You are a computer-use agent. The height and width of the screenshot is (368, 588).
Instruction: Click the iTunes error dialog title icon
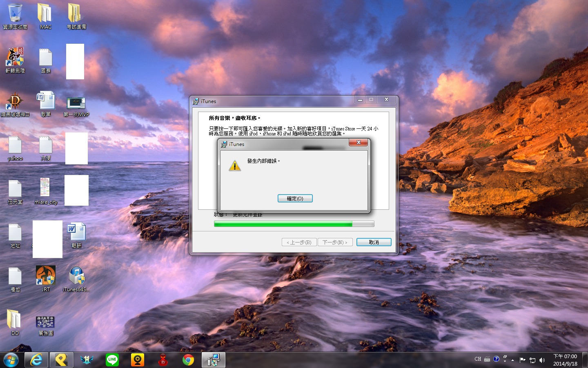click(x=224, y=144)
